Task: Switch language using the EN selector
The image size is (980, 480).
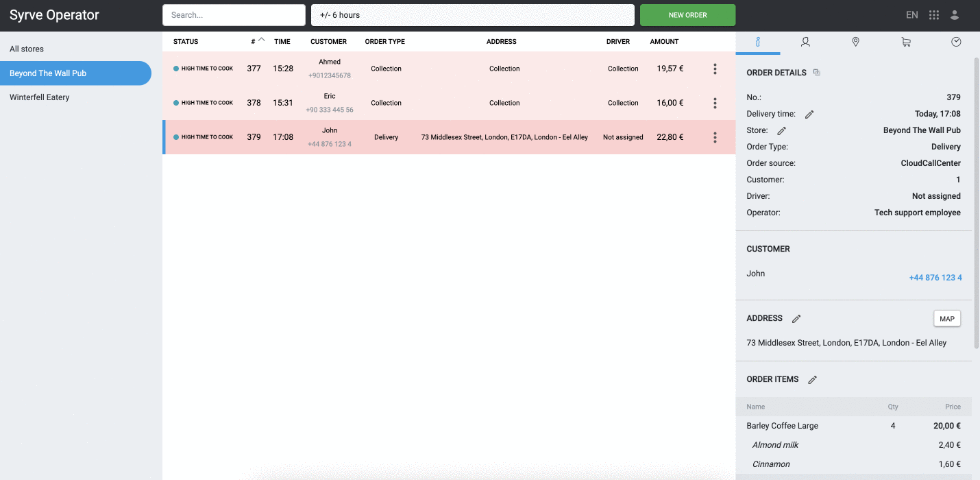Action: (x=911, y=15)
